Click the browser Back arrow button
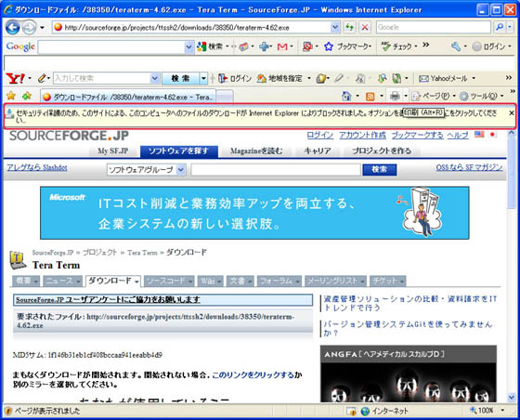 pyautogui.click(x=13, y=27)
